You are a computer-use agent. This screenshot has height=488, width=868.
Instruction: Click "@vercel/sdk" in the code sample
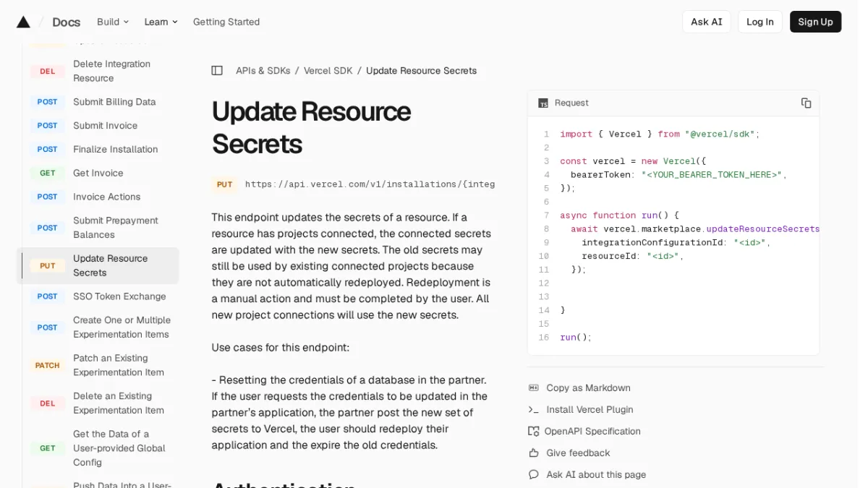click(x=720, y=134)
